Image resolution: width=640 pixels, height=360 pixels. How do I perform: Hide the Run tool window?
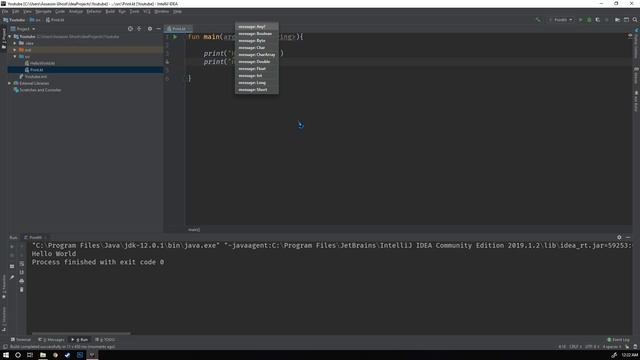(x=628, y=237)
